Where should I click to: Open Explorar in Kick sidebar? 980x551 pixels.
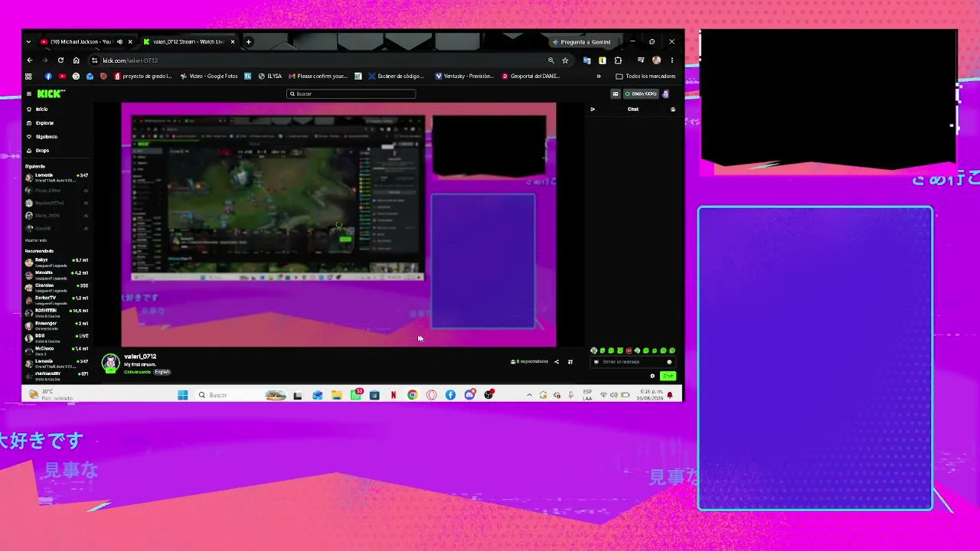click(x=41, y=123)
